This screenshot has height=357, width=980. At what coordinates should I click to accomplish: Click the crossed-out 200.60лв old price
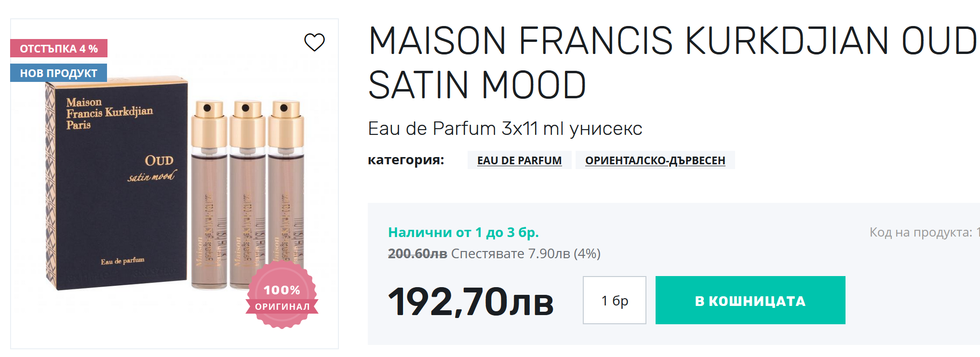417,253
